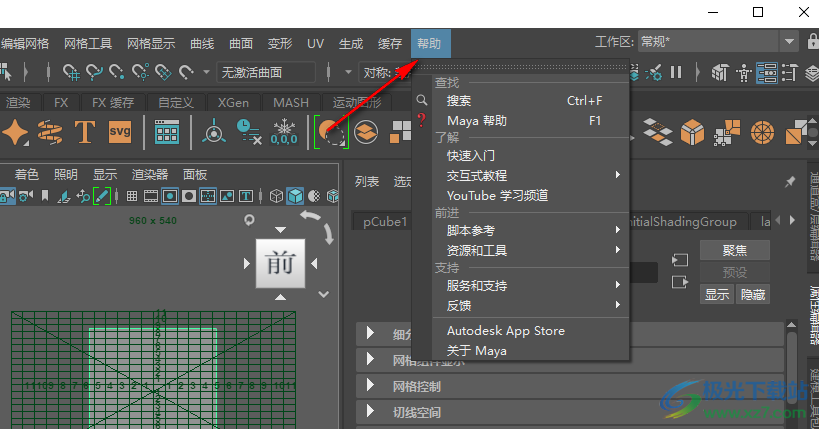819x429 pixels.
Task: Open the 反馈 submenu
Action: [x=531, y=305]
